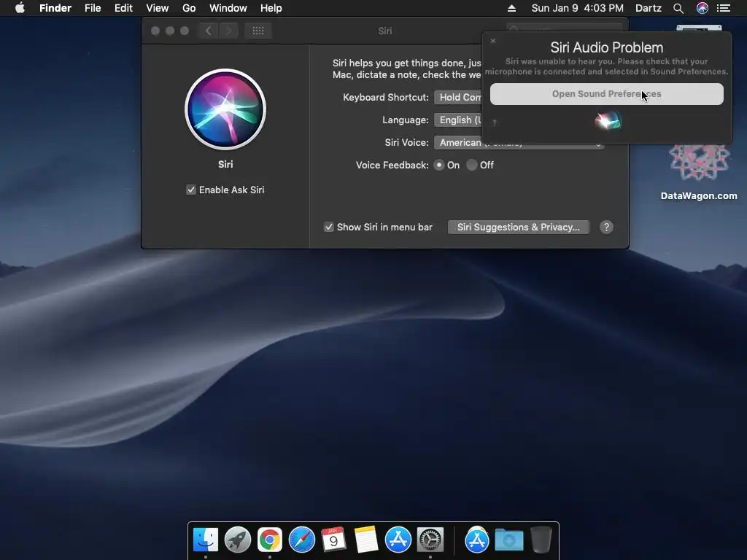Screen dimensions: 747x560
Task: Open the Go menu
Action: [189, 8]
